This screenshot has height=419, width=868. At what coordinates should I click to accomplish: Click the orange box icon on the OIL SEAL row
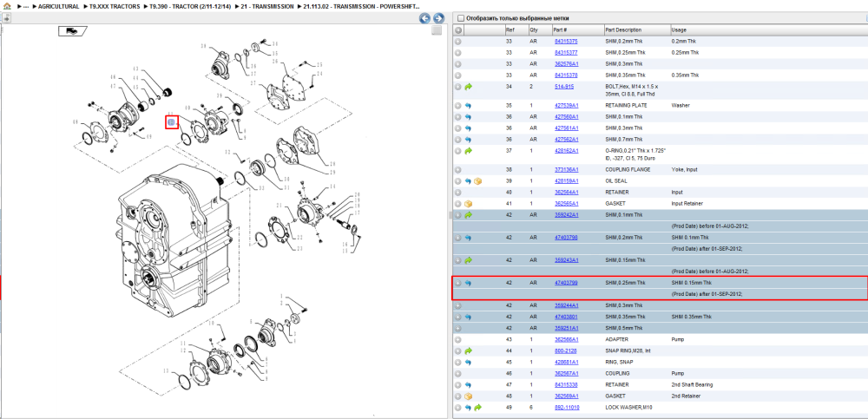click(477, 181)
